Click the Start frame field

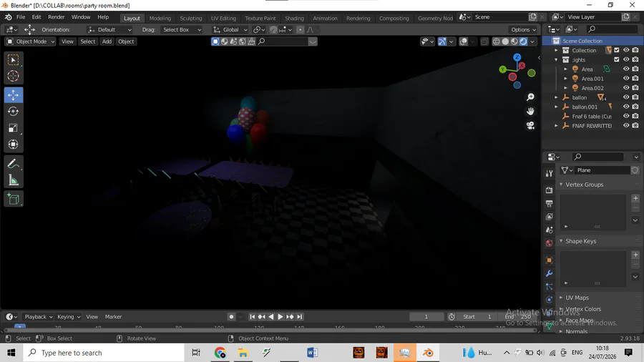[x=478, y=317]
